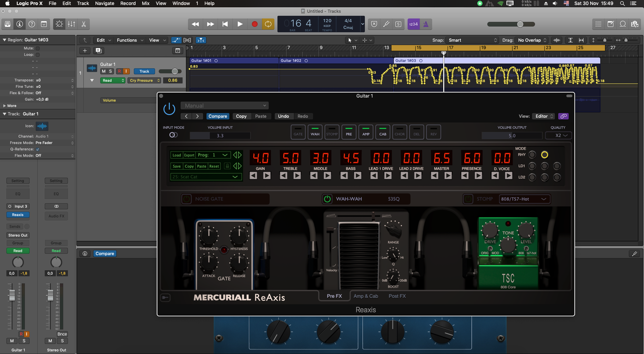This screenshot has height=354, width=644.
Task: Click the duplicate track icon
Action: click(98, 50)
